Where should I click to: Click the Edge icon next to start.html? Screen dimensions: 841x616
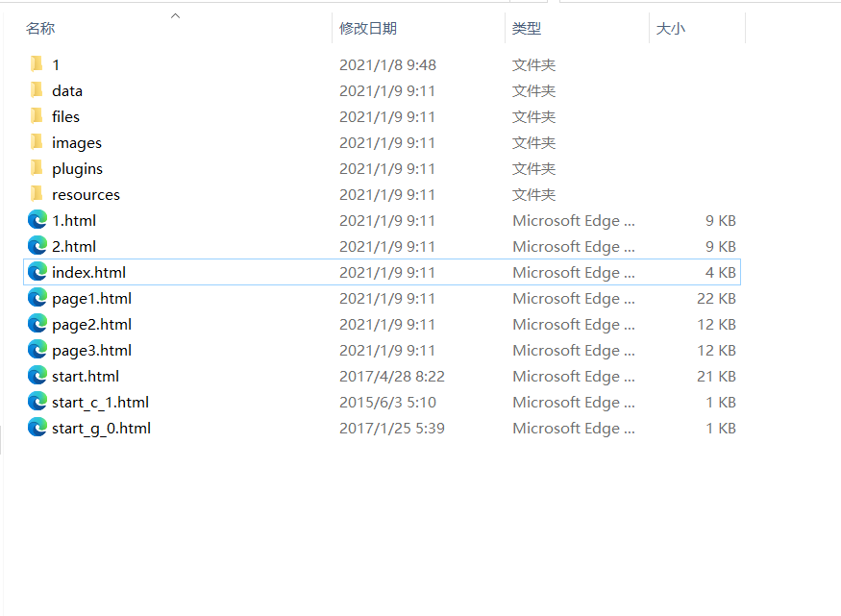click(x=37, y=376)
